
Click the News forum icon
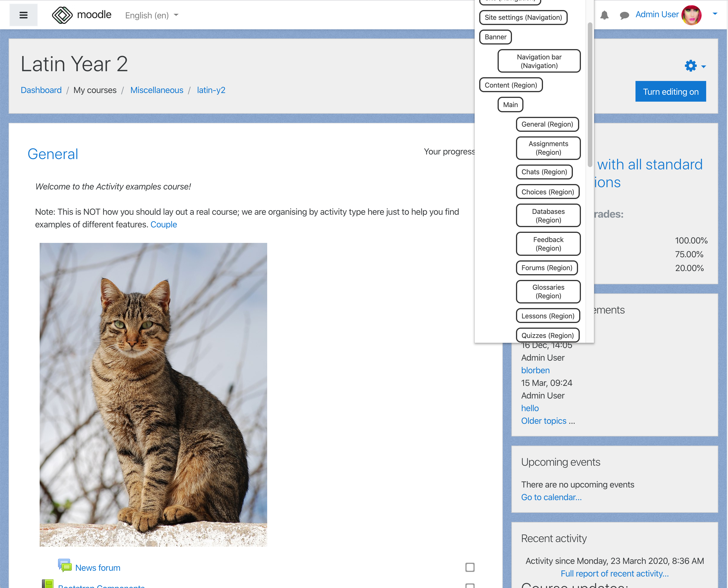[x=64, y=565]
